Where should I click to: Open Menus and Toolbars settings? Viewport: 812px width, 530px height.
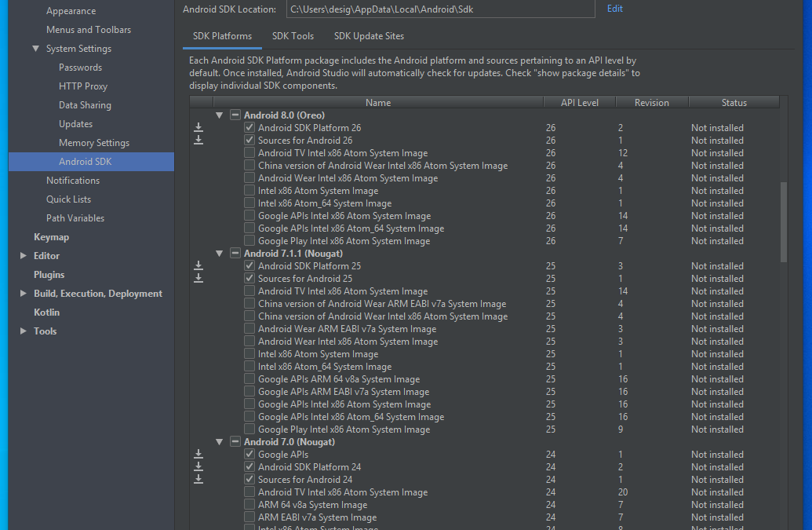(89, 30)
